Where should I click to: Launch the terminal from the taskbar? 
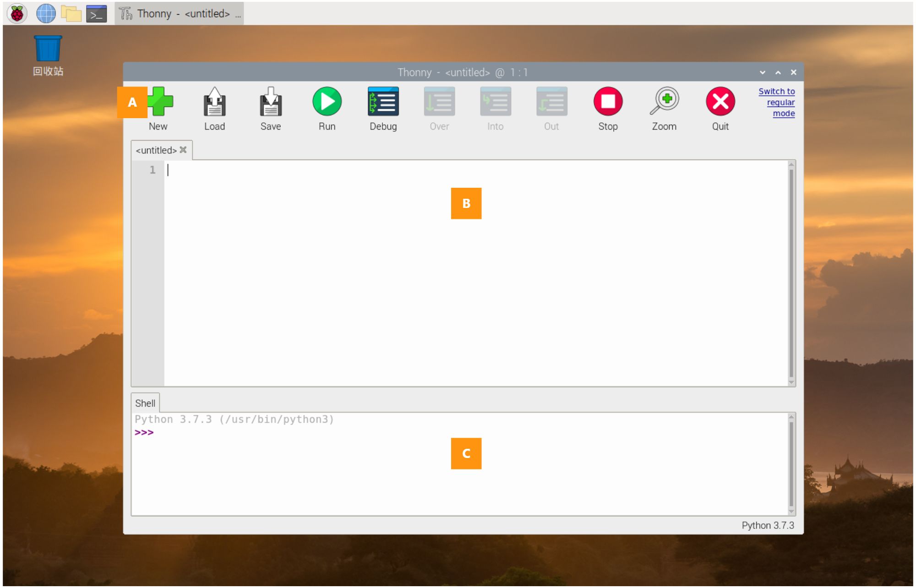(96, 14)
